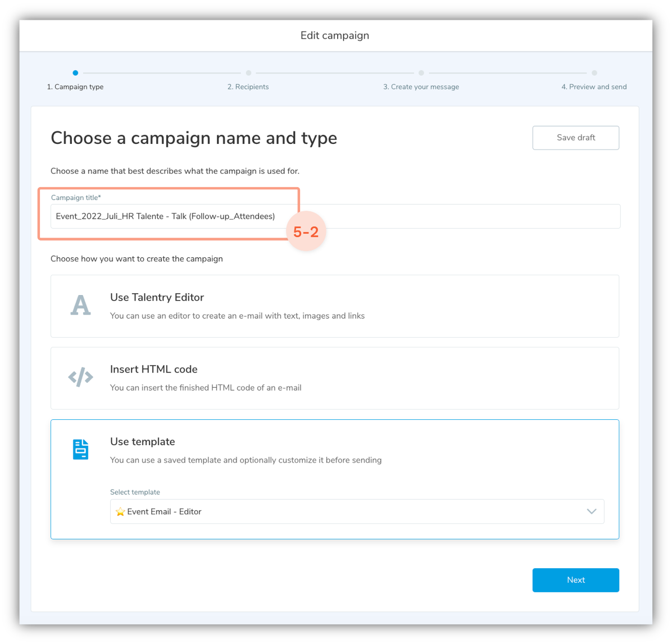Click the Talentry Editor letter A icon

tap(80, 306)
